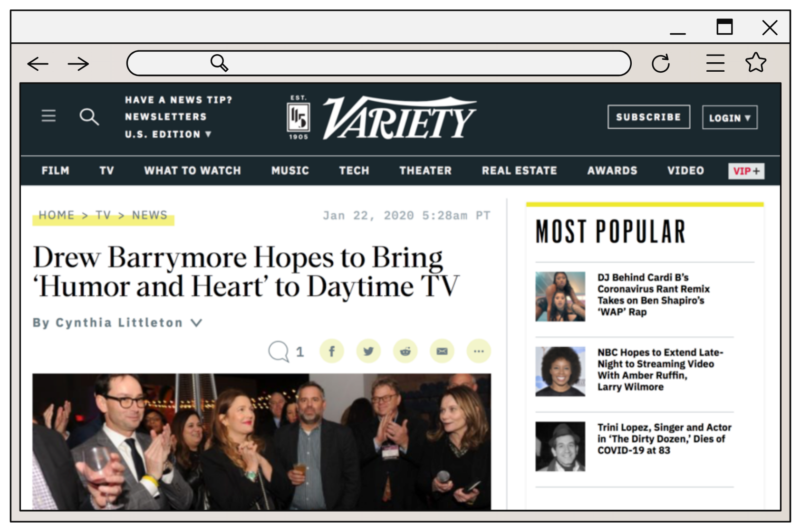Go to the TV nav section
Screen dimensions: 801x532
(x=107, y=171)
